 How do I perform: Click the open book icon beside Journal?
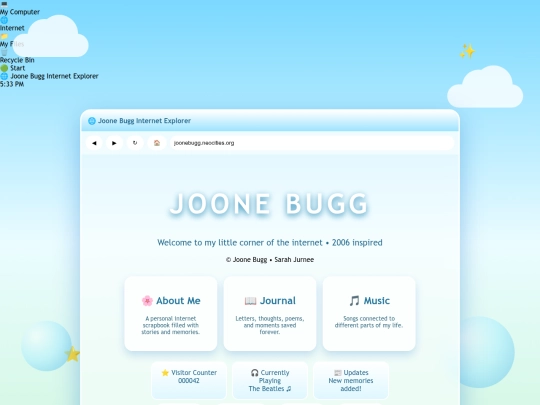(x=250, y=301)
